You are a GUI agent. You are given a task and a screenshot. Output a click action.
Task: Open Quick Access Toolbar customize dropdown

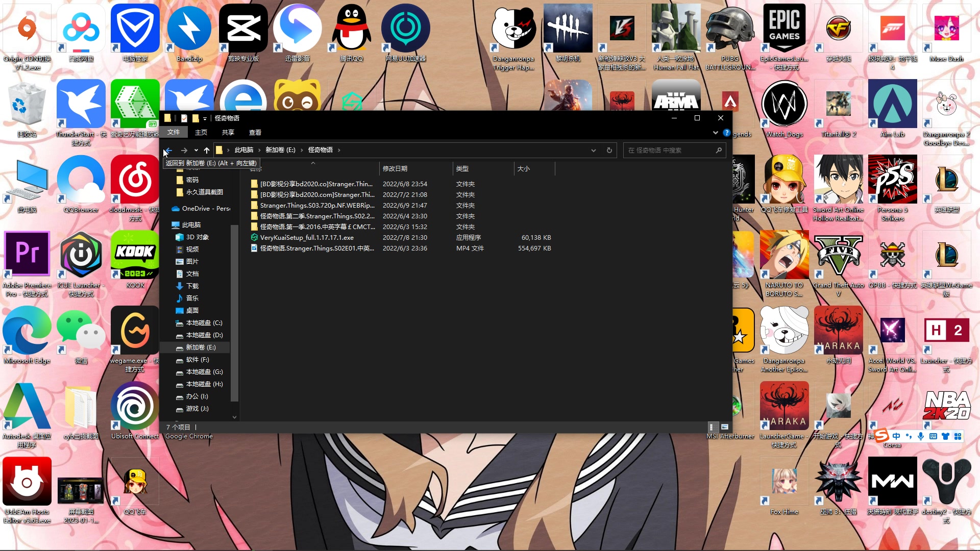(x=205, y=118)
